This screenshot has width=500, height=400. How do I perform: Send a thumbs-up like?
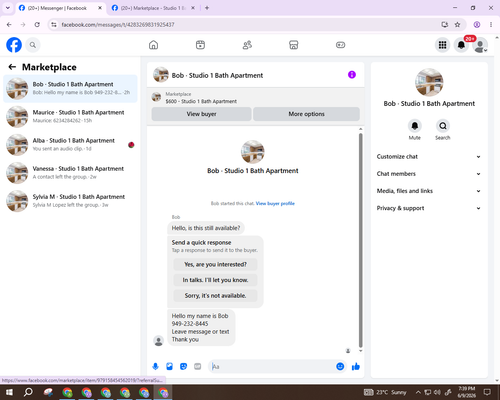(356, 367)
